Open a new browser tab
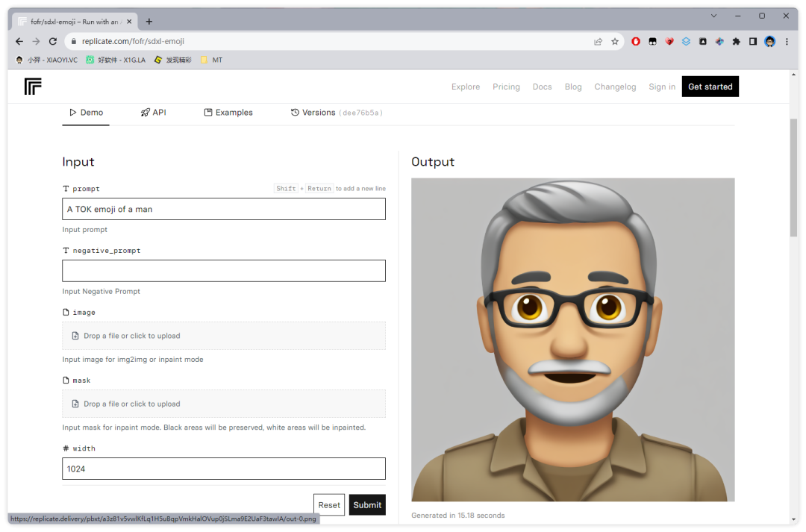806x532 pixels. (x=149, y=22)
